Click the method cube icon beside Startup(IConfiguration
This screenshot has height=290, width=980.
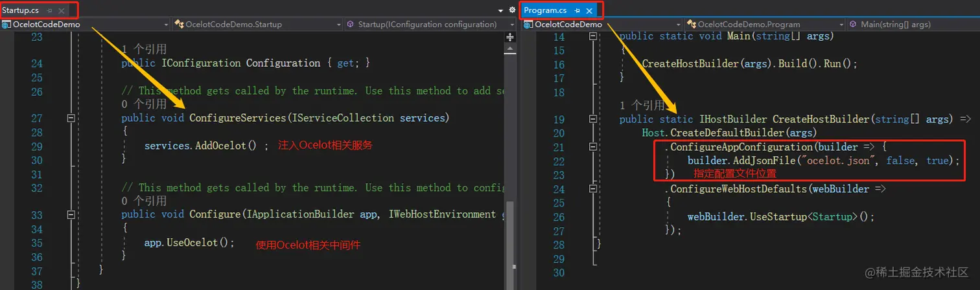(351, 25)
